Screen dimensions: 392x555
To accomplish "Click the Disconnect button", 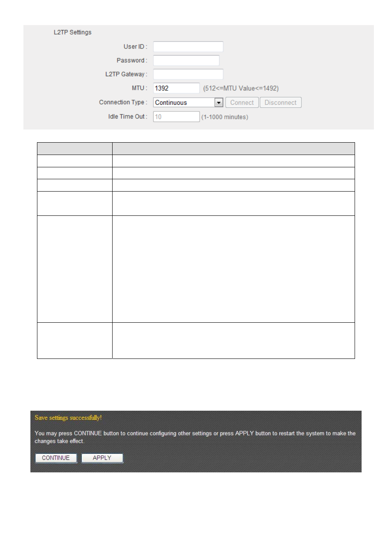I will coord(281,102).
